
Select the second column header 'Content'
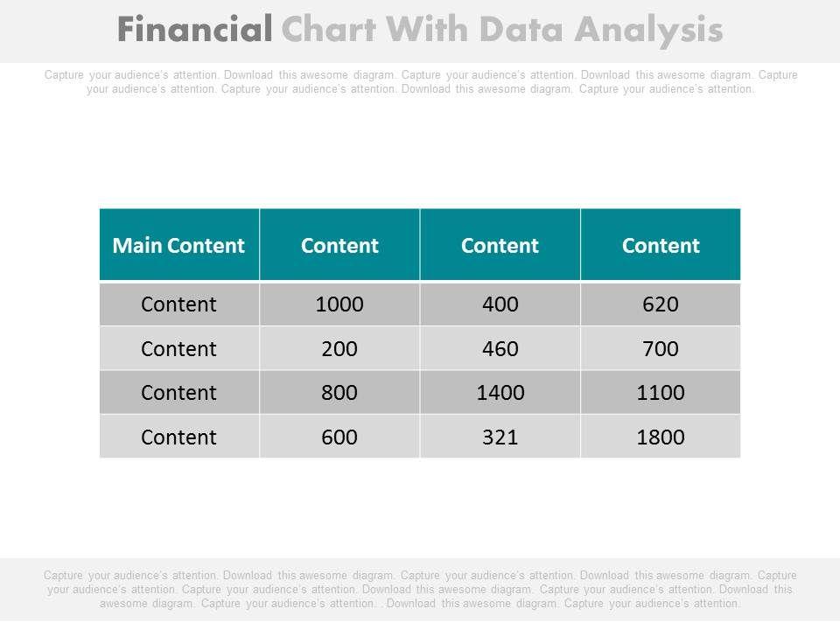coord(339,246)
